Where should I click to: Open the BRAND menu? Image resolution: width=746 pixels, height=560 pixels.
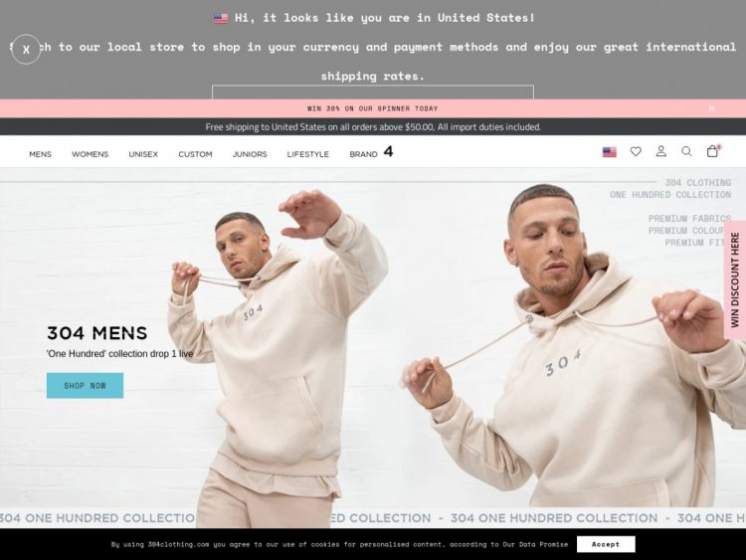pyautogui.click(x=363, y=154)
